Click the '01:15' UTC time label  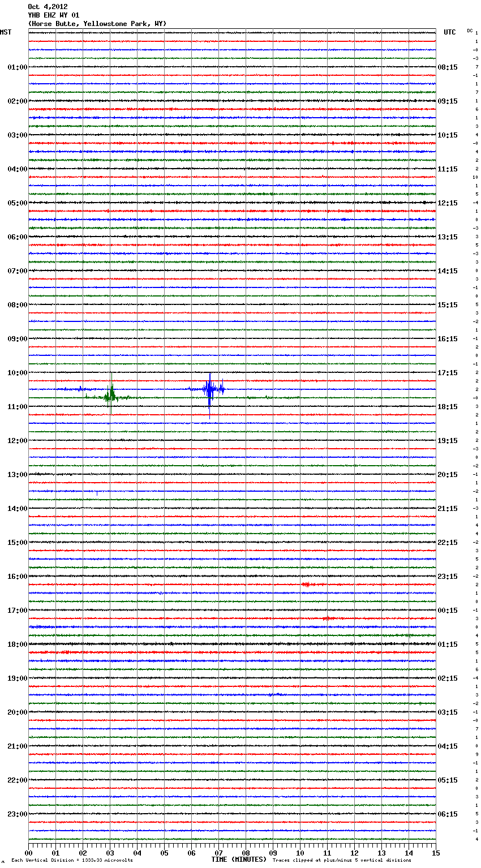point(448,644)
